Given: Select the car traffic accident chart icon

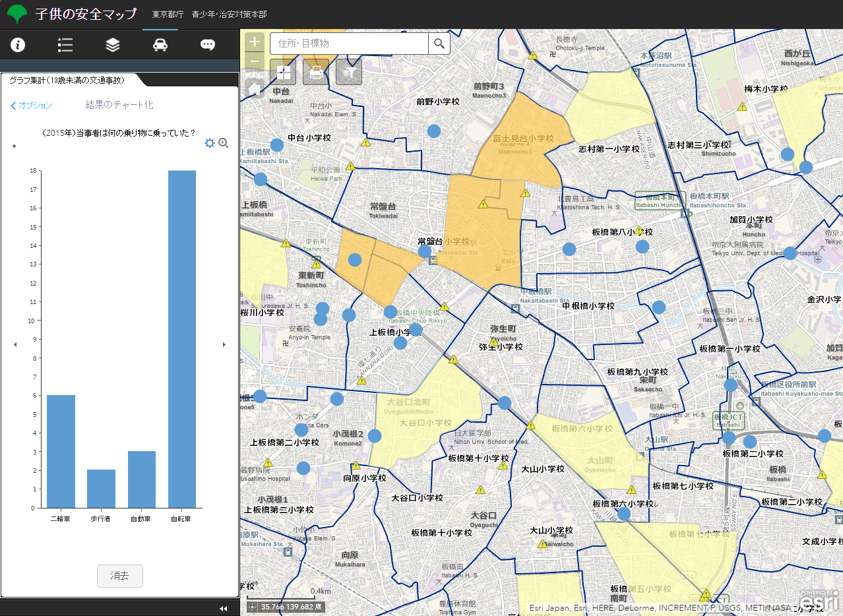Looking at the screenshot, I should click(160, 45).
